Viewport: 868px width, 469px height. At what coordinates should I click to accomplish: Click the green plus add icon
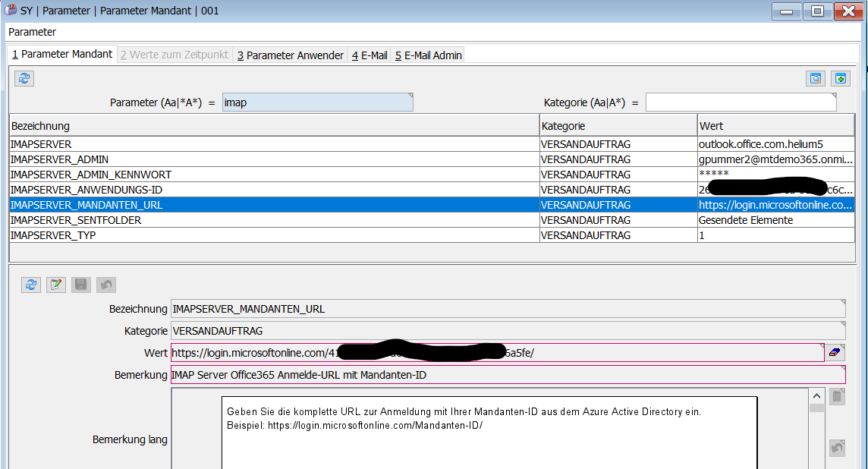[x=840, y=78]
